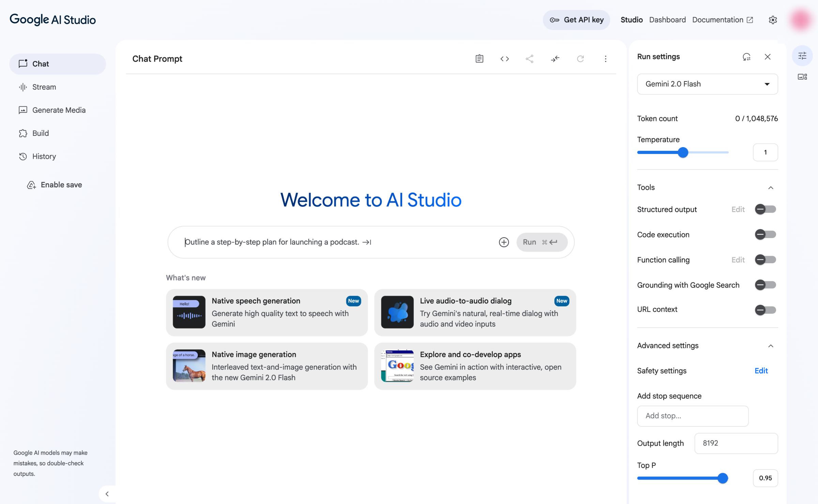
Task: Click the Temperature slider handle
Action: 683,152
